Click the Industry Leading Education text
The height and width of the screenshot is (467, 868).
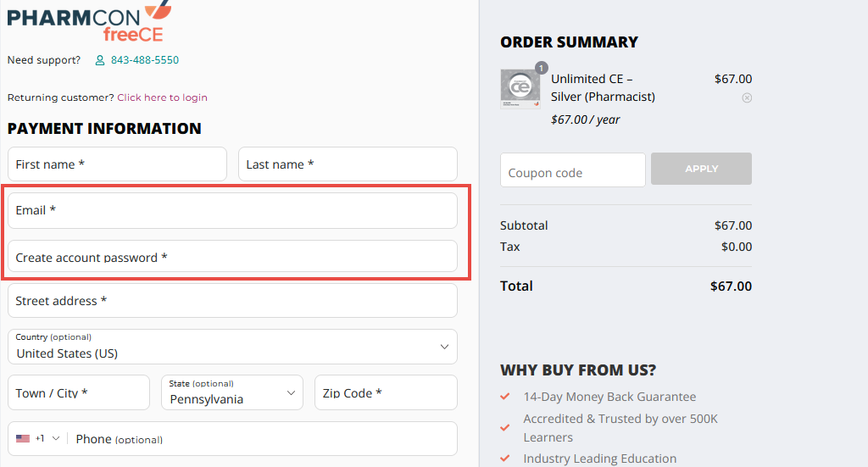600,459
